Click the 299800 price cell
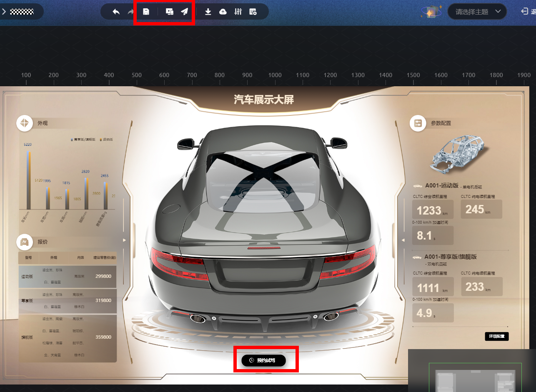This screenshot has width=536, height=392. (x=103, y=276)
